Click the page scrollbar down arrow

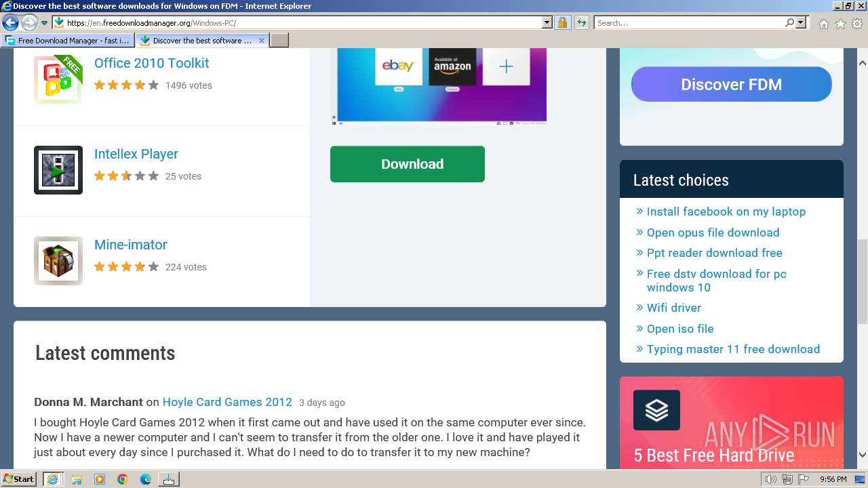pyautogui.click(x=862, y=455)
